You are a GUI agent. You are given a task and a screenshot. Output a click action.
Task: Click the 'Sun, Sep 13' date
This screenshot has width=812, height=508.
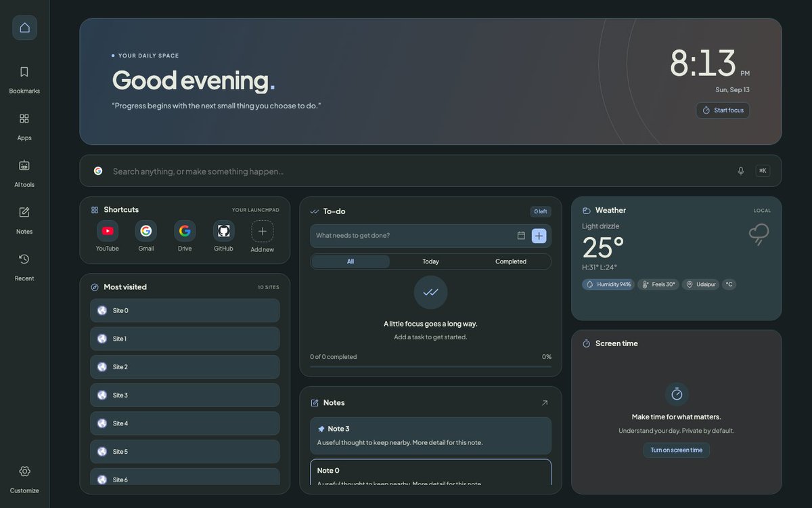click(x=732, y=89)
